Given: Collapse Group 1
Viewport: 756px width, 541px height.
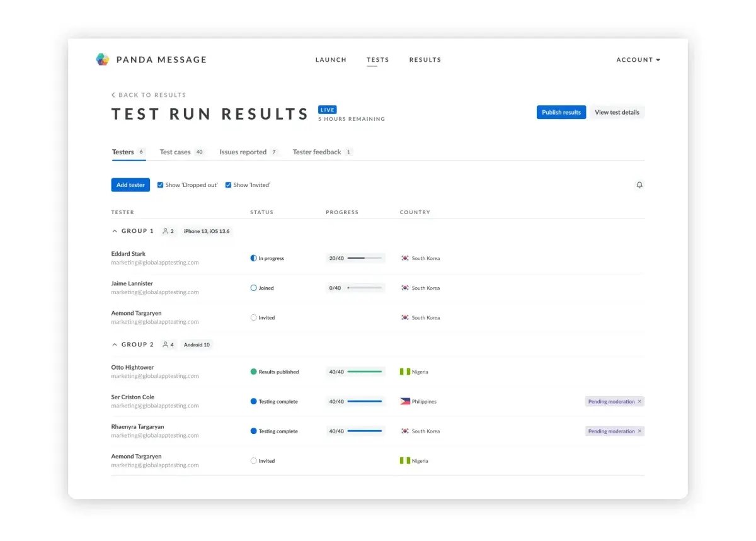Looking at the screenshot, I should pos(114,231).
